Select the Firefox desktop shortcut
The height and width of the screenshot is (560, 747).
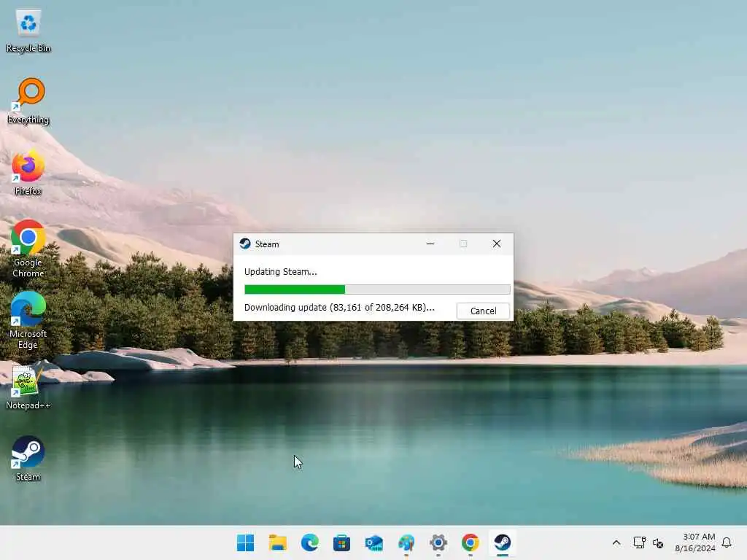(x=28, y=172)
